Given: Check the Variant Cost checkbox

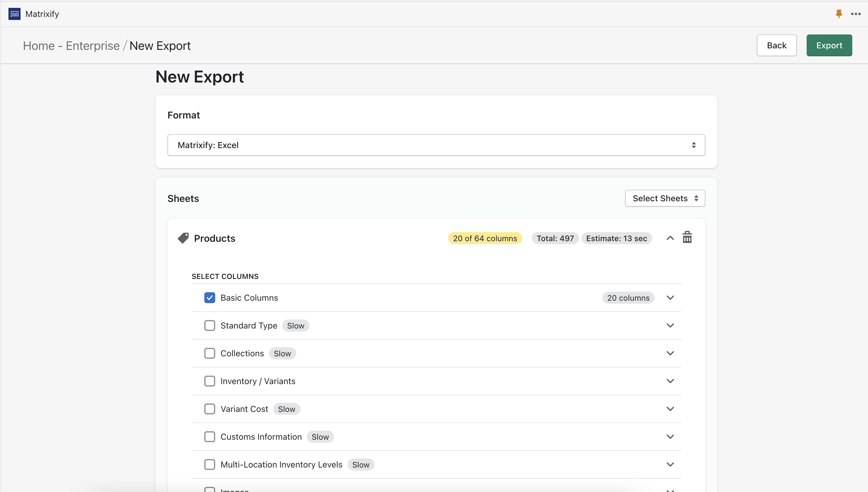Looking at the screenshot, I should (209, 409).
